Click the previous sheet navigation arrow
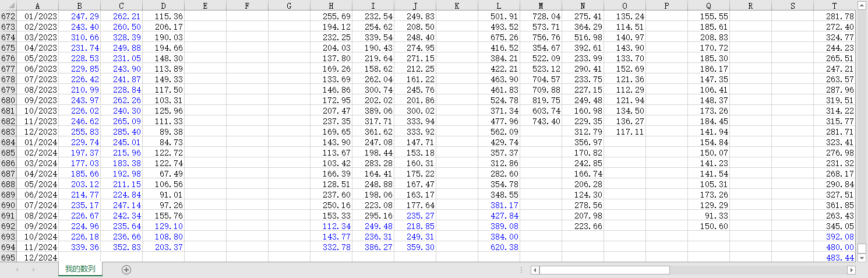The height and width of the screenshot is (278, 868). 17,270
